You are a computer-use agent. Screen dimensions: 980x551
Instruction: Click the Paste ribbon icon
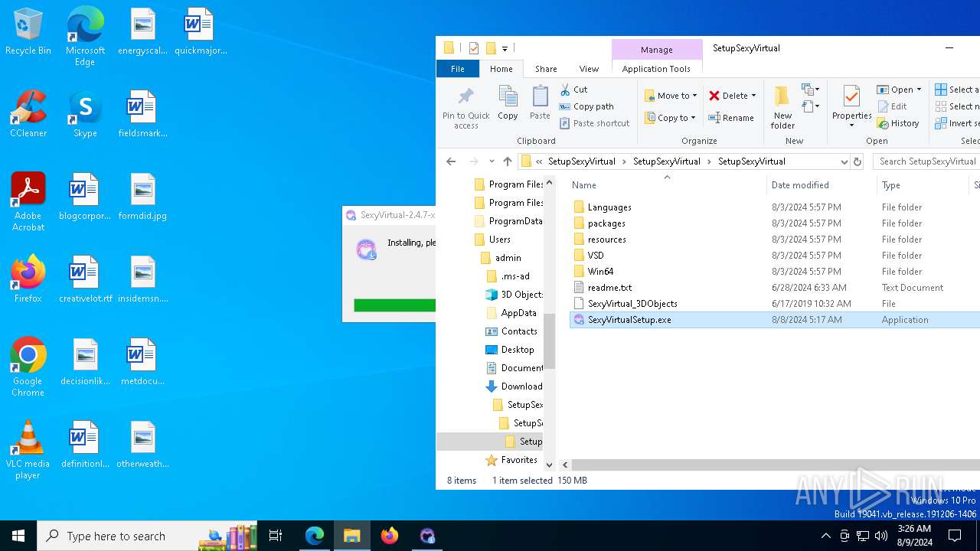540,103
